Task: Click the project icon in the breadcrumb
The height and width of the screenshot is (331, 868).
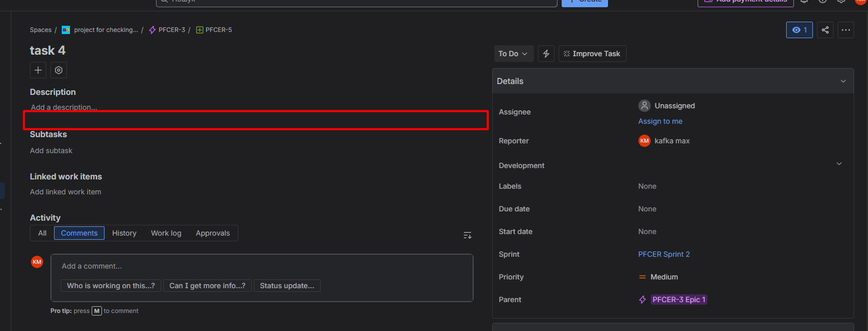Action: [66, 30]
